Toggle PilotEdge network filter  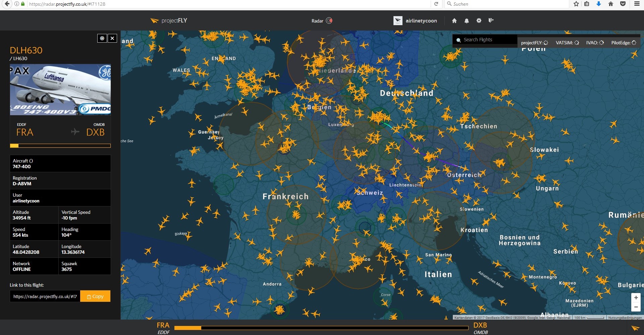click(624, 43)
